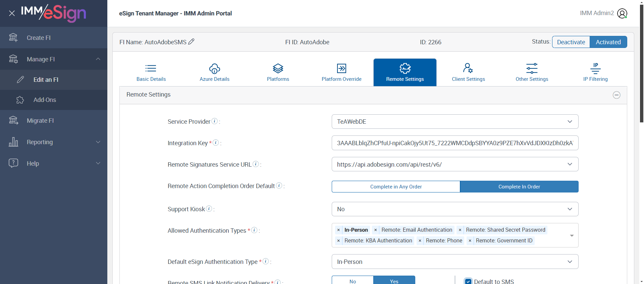The image size is (644, 284).
Task: Switch to IP Filtering tab
Action: [x=595, y=72]
